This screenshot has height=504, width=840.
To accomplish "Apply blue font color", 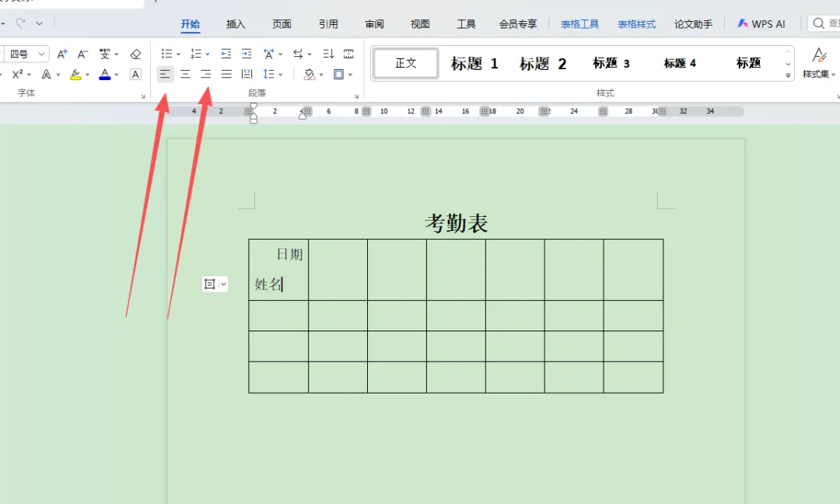I will pyautogui.click(x=105, y=74).
